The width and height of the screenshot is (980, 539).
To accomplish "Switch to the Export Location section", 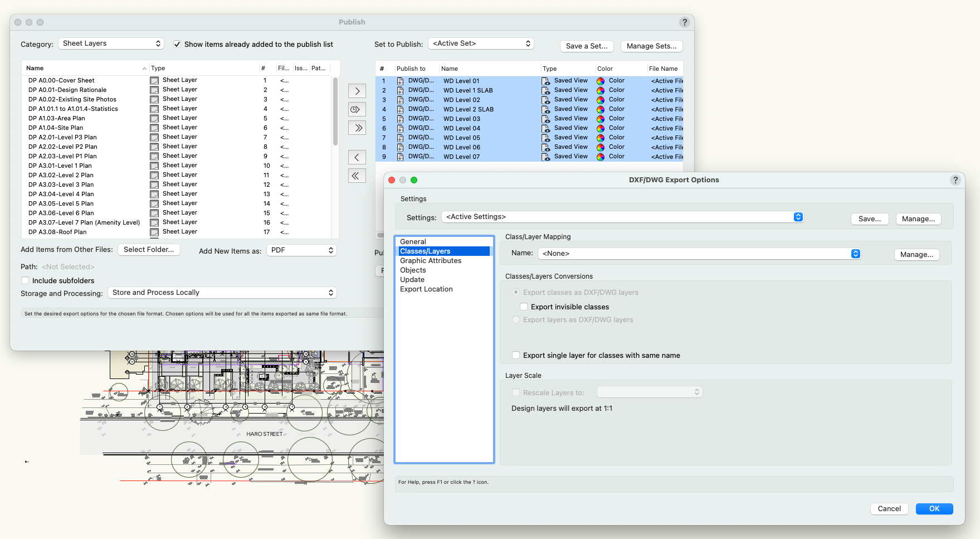I will (426, 289).
